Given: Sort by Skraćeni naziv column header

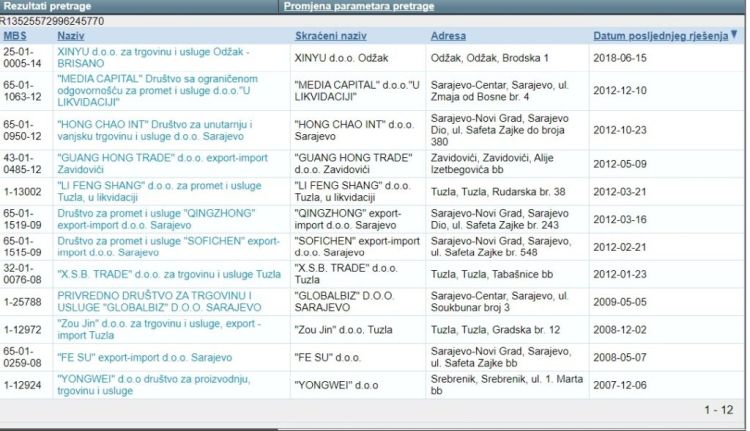Looking at the screenshot, I should 331,36.
